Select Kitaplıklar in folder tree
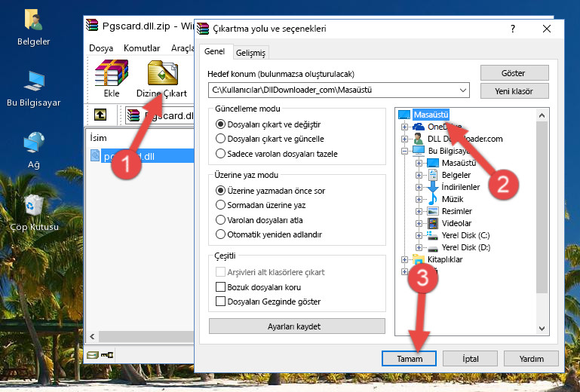 click(445, 259)
